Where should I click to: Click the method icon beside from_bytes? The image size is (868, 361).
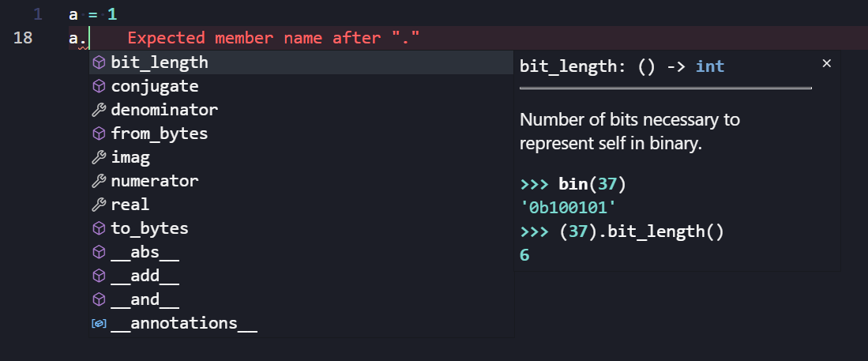tap(99, 133)
